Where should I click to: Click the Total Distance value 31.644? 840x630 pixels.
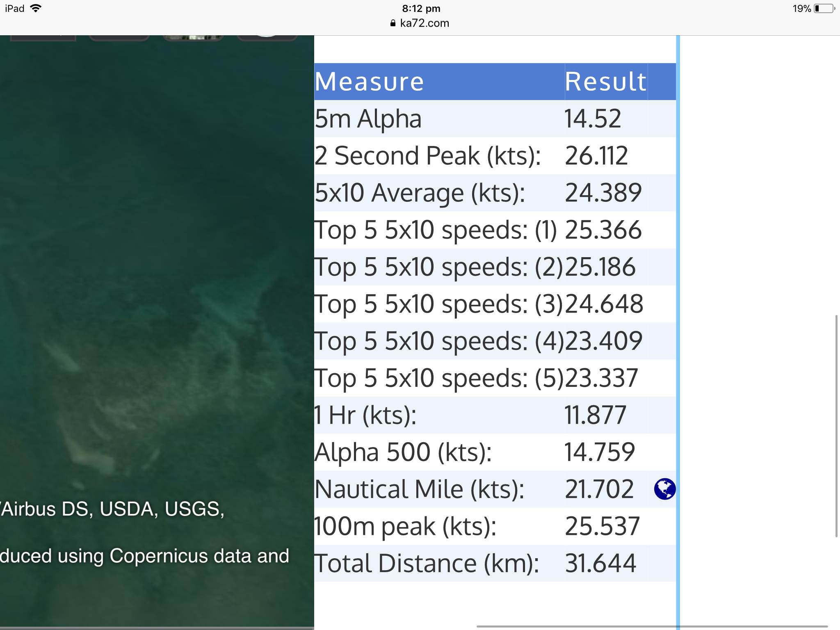600,563
